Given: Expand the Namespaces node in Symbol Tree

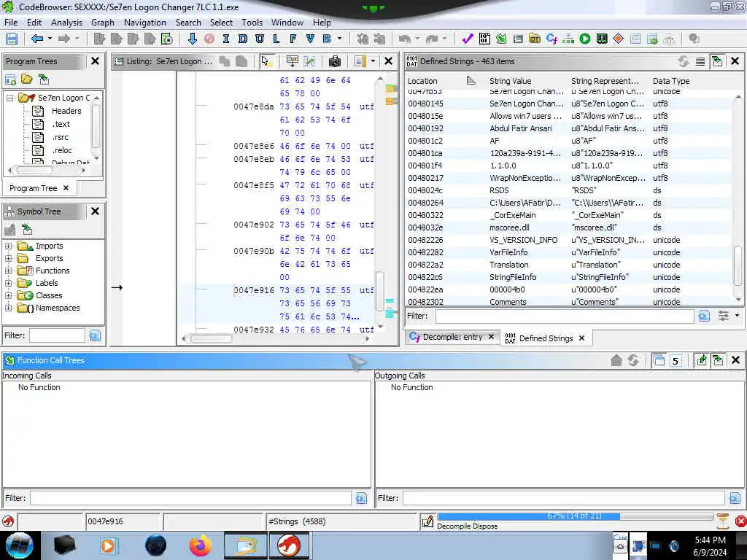Looking at the screenshot, I should click(9, 308).
